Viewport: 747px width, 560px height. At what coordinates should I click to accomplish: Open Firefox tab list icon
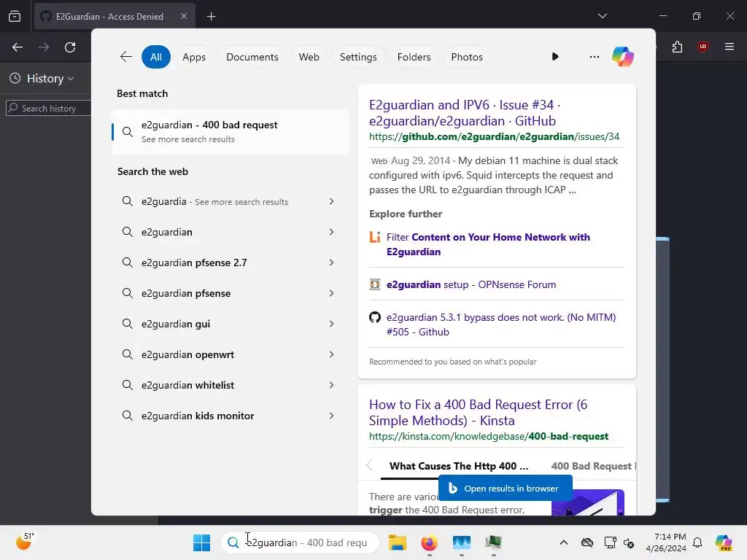15,16
